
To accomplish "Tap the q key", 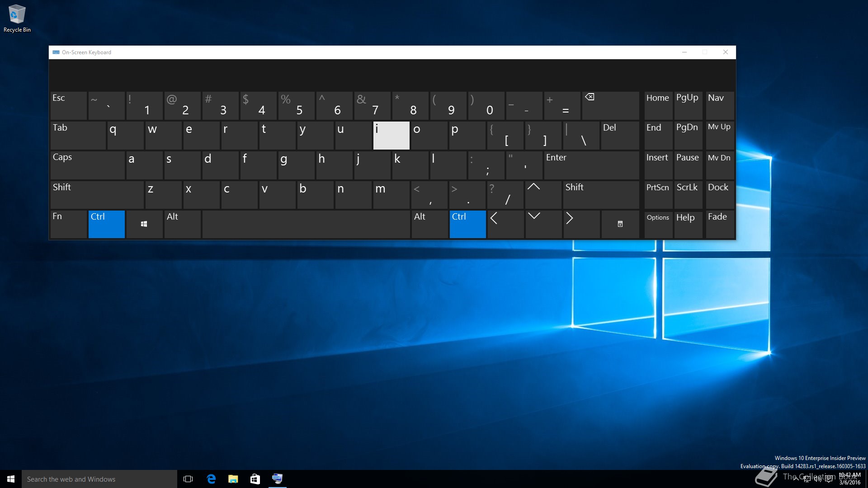I will tap(126, 136).
